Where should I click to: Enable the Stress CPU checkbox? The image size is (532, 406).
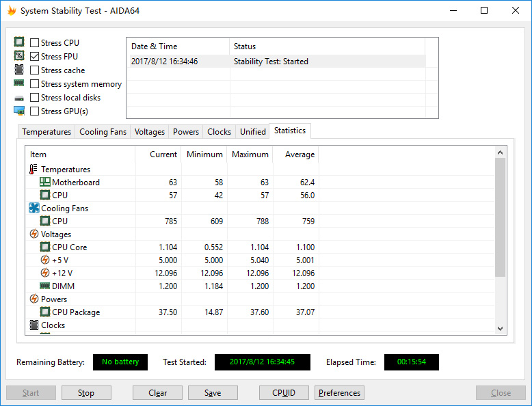pyautogui.click(x=34, y=43)
